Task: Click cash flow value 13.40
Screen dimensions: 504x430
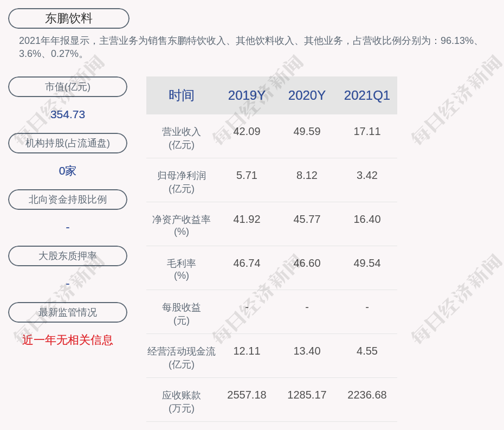Action: click(307, 351)
